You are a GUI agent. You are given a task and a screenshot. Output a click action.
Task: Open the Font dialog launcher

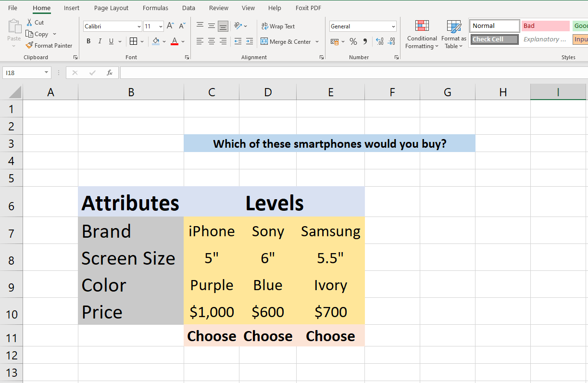[x=187, y=57]
